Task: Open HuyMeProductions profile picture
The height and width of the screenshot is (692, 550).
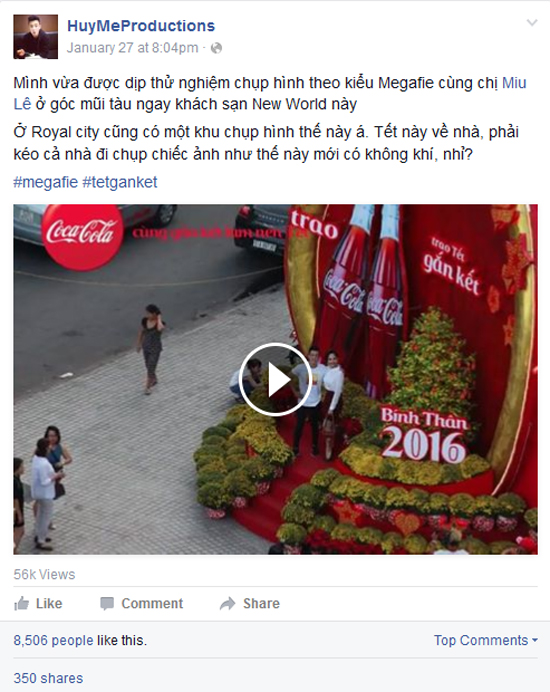Action: (35, 37)
